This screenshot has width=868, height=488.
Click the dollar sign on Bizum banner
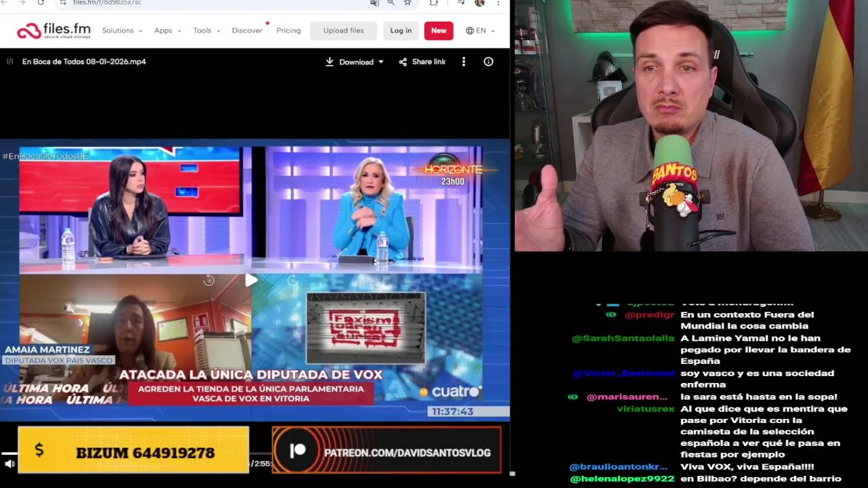(x=39, y=450)
